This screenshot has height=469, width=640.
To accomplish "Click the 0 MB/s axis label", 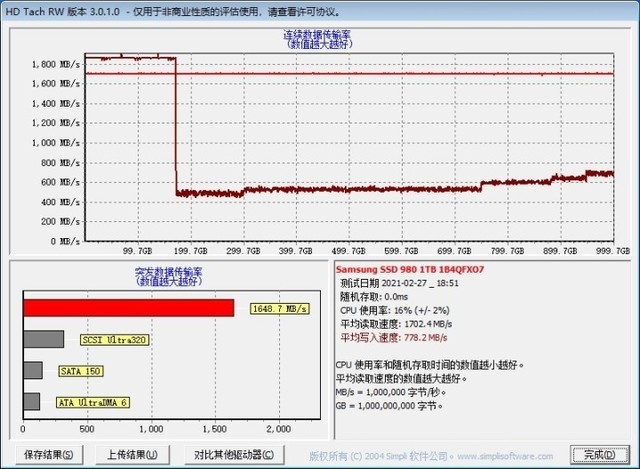I will 65,241.
